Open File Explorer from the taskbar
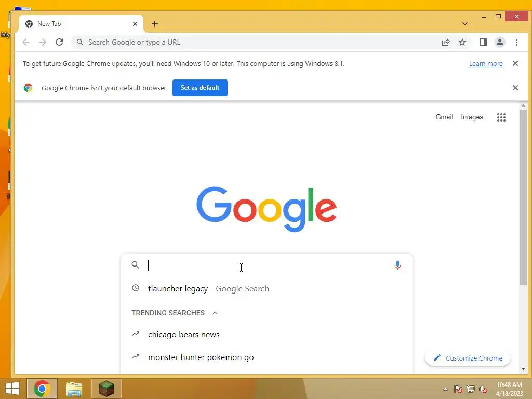 74,389
